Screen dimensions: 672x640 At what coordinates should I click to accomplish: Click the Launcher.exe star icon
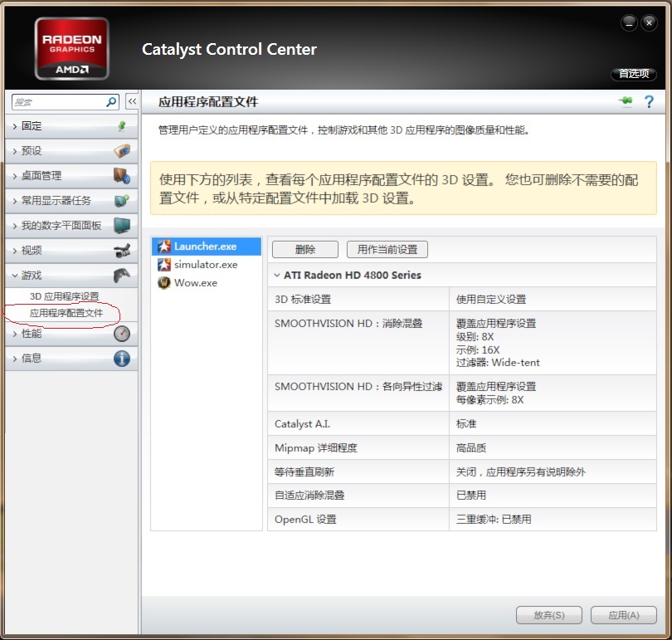(164, 247)
